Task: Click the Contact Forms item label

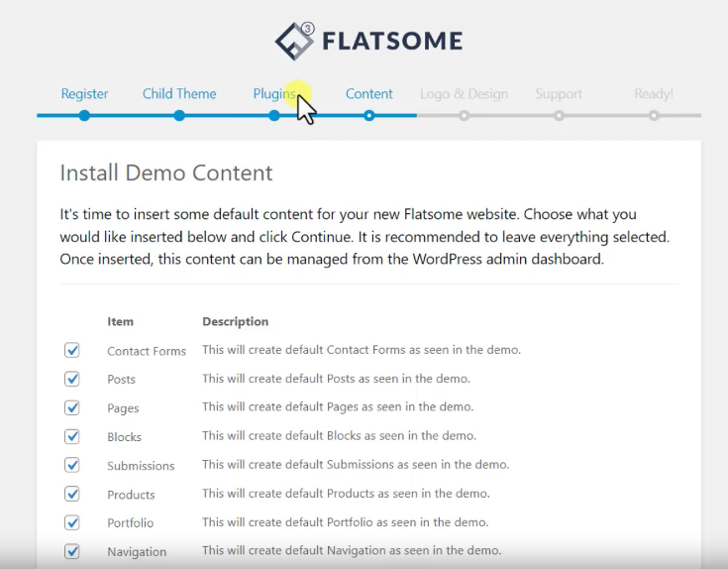Action: 147,351
